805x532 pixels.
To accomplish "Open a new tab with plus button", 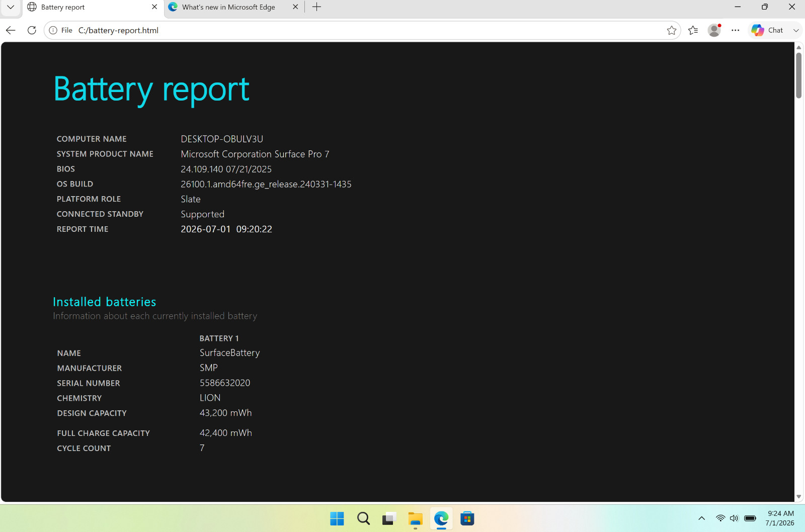I will (316, 7).
